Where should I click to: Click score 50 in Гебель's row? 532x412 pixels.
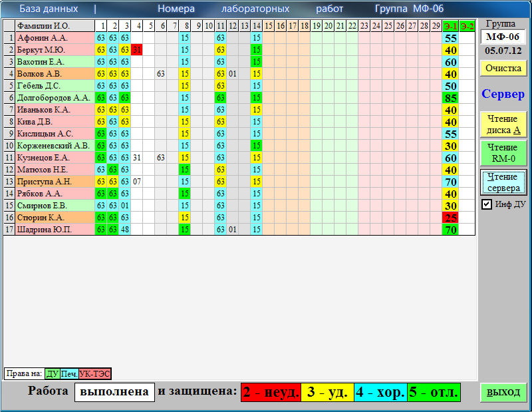click(x=451, y=86)
